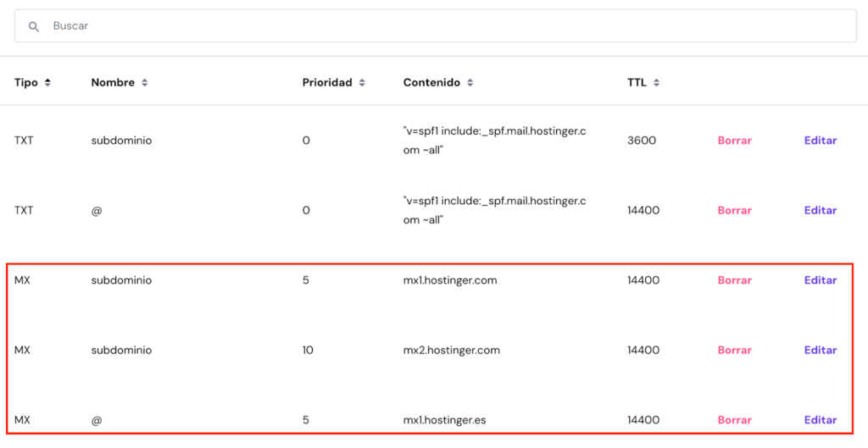Screen dimensions: 868x448
Task: Delete the mx1.hostinger.es MX record
Action: click(x=734, y=420)
